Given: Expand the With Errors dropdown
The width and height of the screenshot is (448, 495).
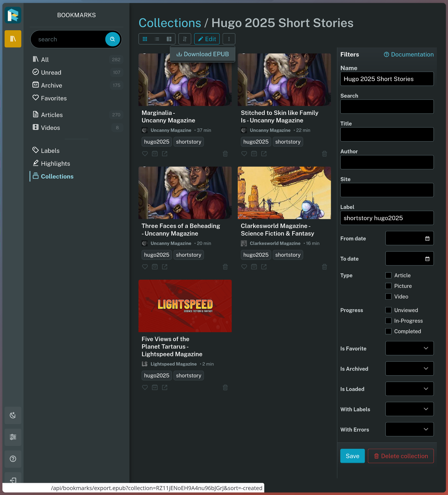Looking at the screenshot, I should coord(410,429).
